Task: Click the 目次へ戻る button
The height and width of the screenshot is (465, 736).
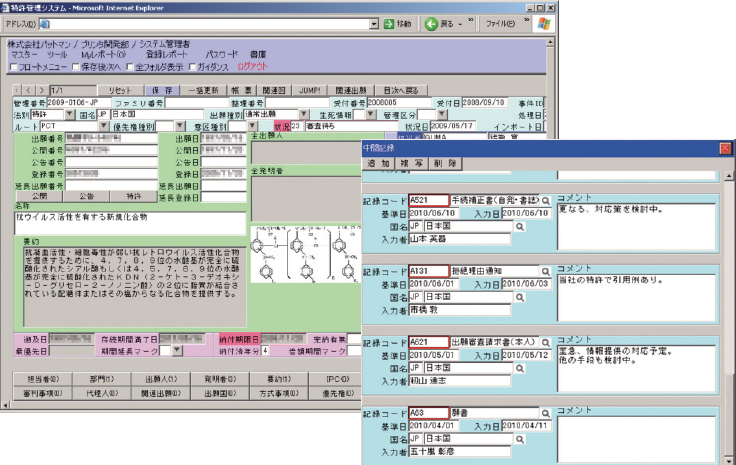Action: tap(401, 90)
